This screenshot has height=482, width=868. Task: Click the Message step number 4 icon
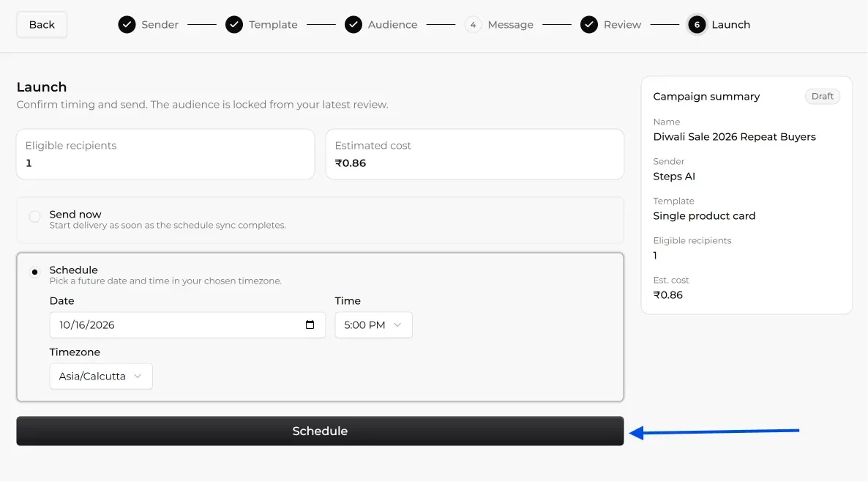(x=473, y=25)
